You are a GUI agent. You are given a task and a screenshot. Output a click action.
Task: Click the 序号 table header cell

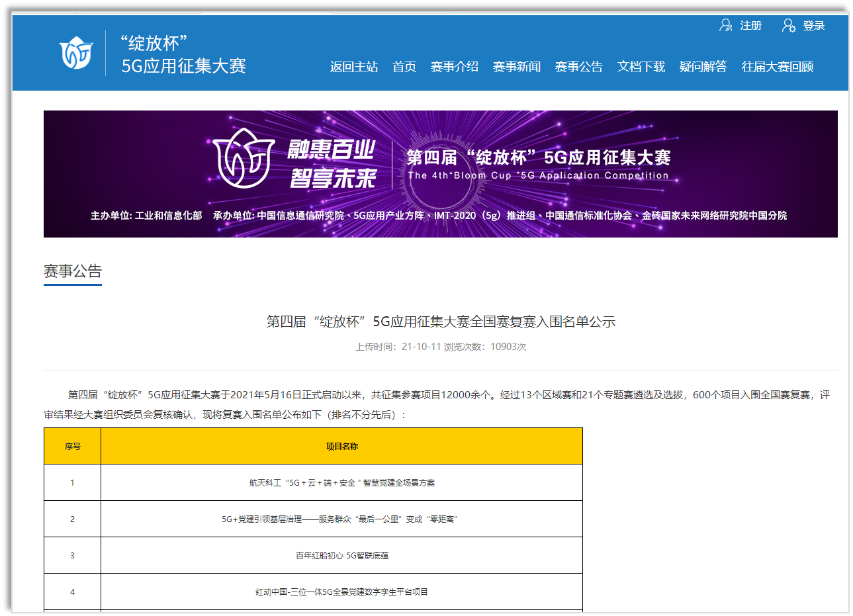(73, 446)
